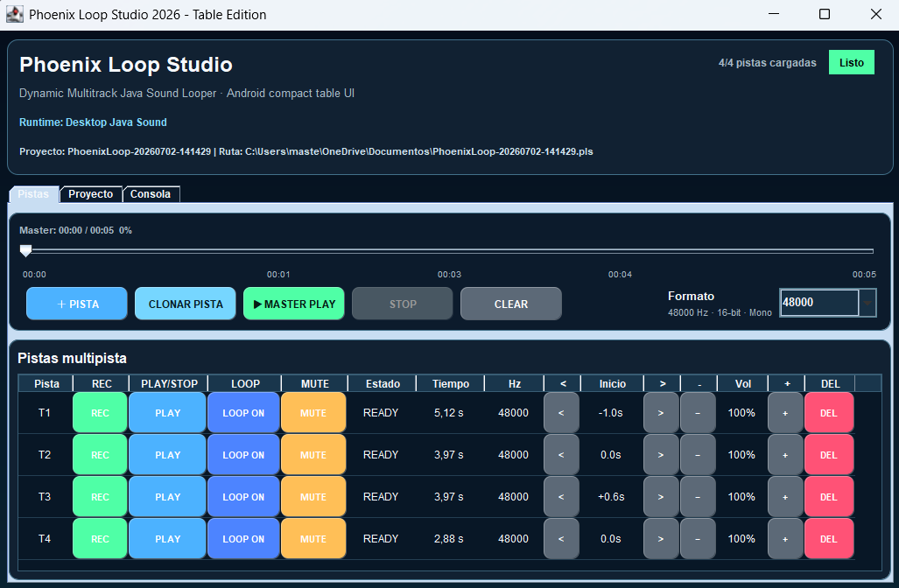The width and height of the screenshot is (899, 588).
Task: Toggle LOOP ON for track T1
Action: click(x=243, y=413)
